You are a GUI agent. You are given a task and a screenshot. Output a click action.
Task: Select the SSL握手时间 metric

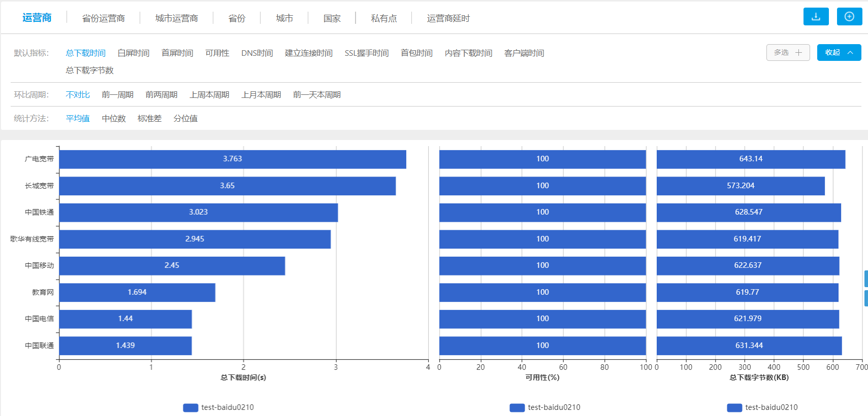click(366, 53)
